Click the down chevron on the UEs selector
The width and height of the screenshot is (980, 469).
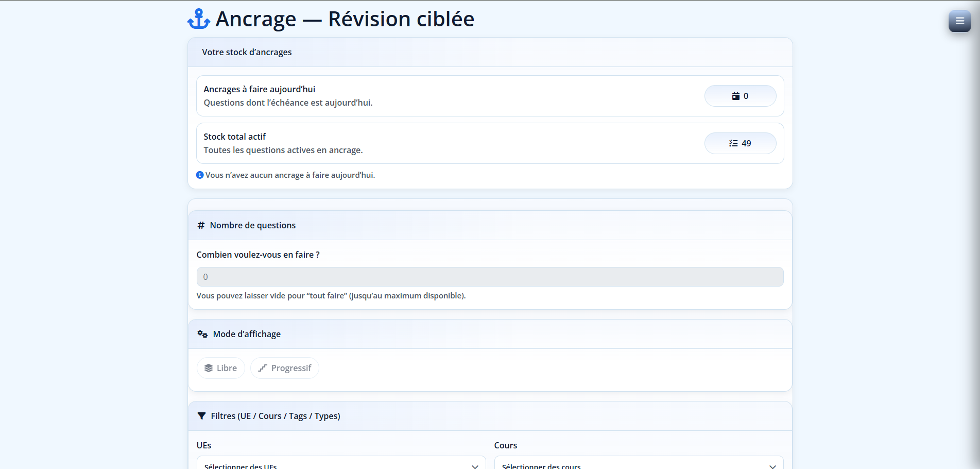475,465
